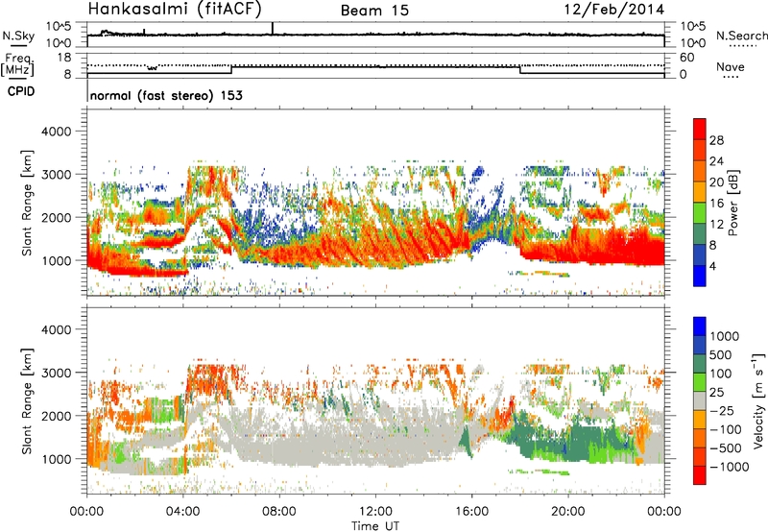The height and width of the screenshot is (532, 768).
Task: Click the grey band of Velocity colorbar
Action: [x=700, y=401]
